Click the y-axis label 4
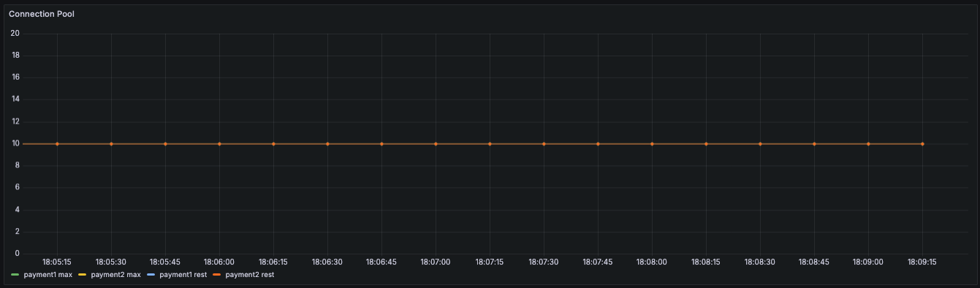The height and width of the screenshot is (288, 980). tap(17, 210)
